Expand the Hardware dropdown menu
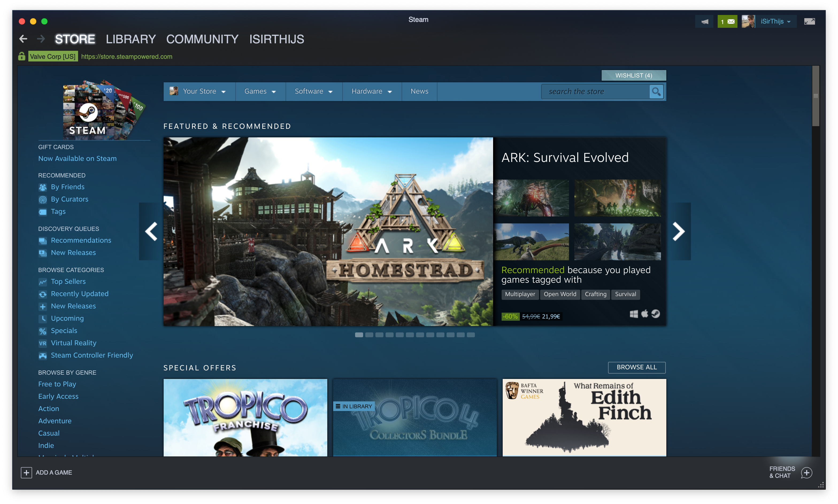Screen dimensions: 838x504 372,91
